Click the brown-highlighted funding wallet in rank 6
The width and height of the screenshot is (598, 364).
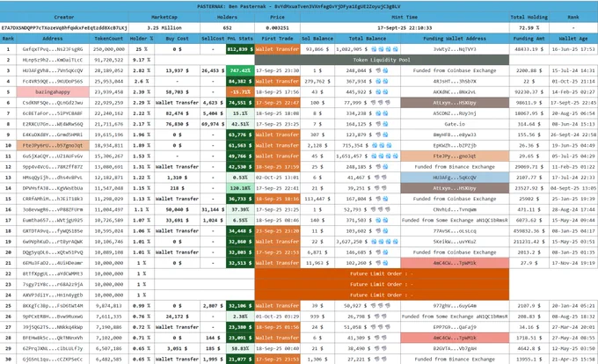pos(455,103)
